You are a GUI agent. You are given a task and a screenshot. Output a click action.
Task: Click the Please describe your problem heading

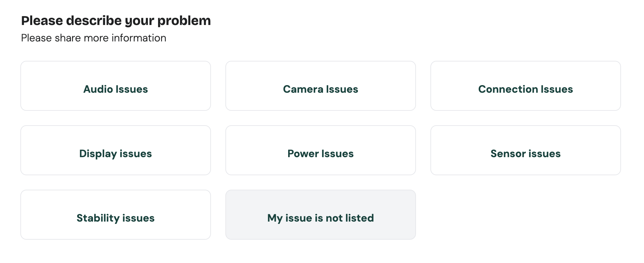(x=116, y=21)
